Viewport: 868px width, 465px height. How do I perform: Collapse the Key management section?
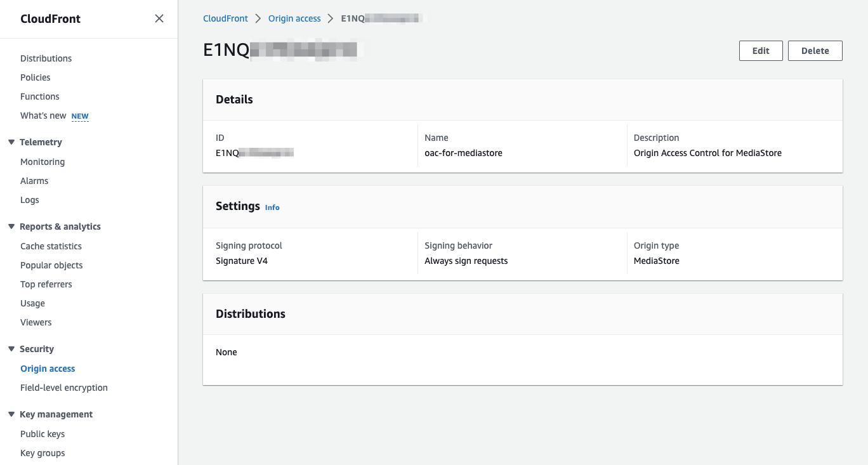tap(11, 414)
